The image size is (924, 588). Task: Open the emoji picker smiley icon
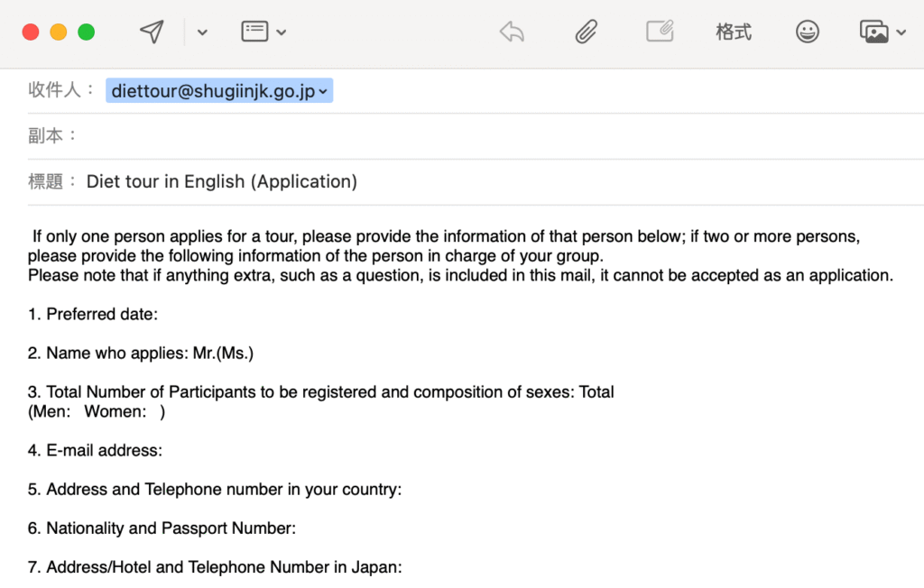click(807, 32)
